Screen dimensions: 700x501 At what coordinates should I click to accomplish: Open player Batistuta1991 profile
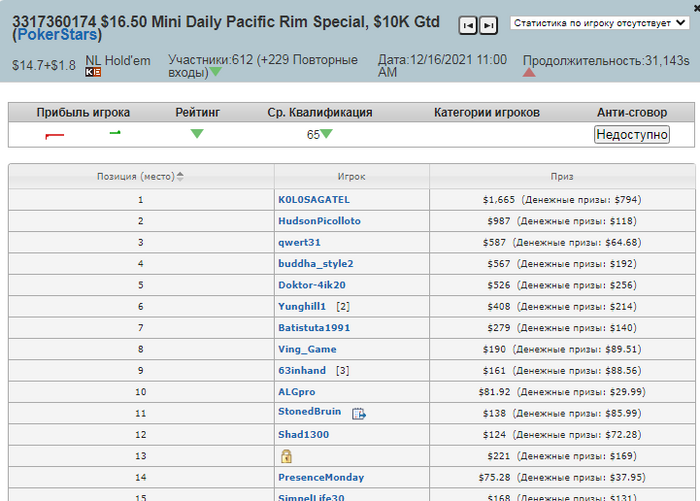(314, 328)
